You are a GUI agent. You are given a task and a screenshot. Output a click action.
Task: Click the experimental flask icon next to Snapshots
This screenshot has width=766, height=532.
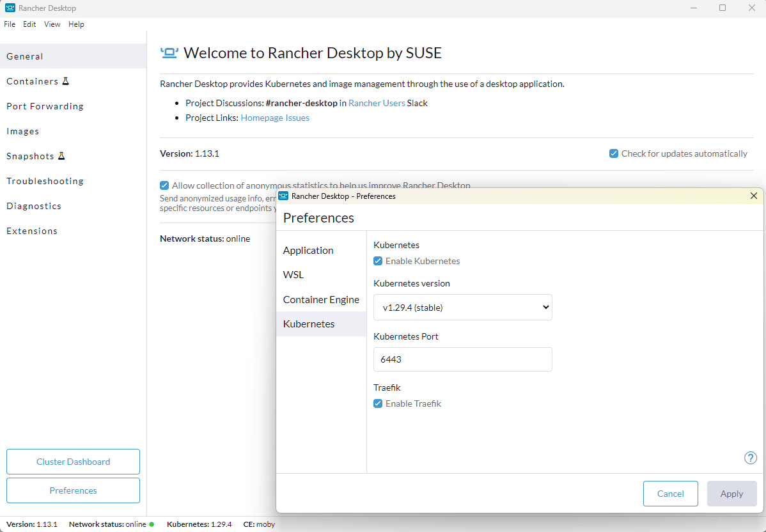point(61,156)
